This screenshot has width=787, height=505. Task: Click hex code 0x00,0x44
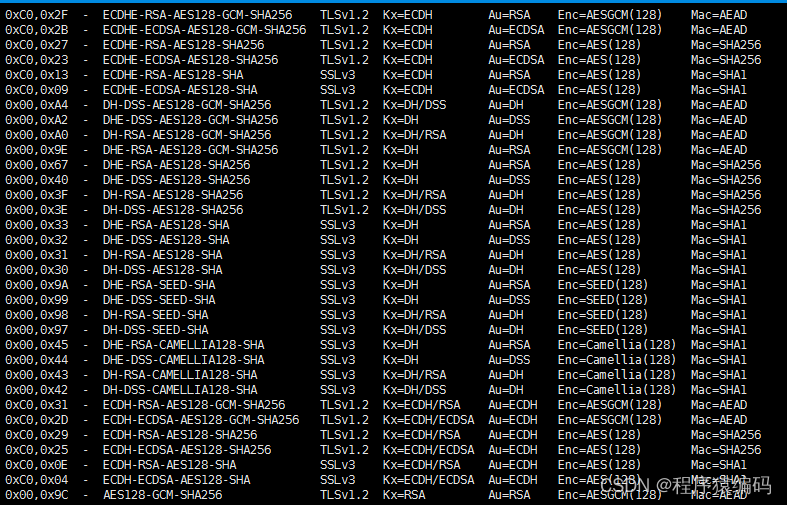(x=37, y=360)
